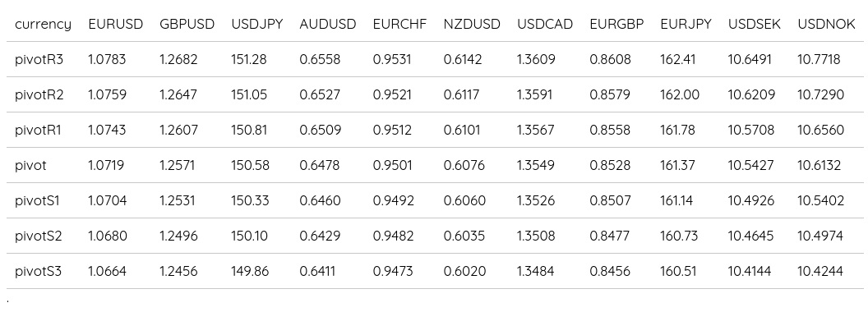Click EURGBP pivotS3 value 0.8456
Viewport: 868px width, 312px height.
point(609,272)
